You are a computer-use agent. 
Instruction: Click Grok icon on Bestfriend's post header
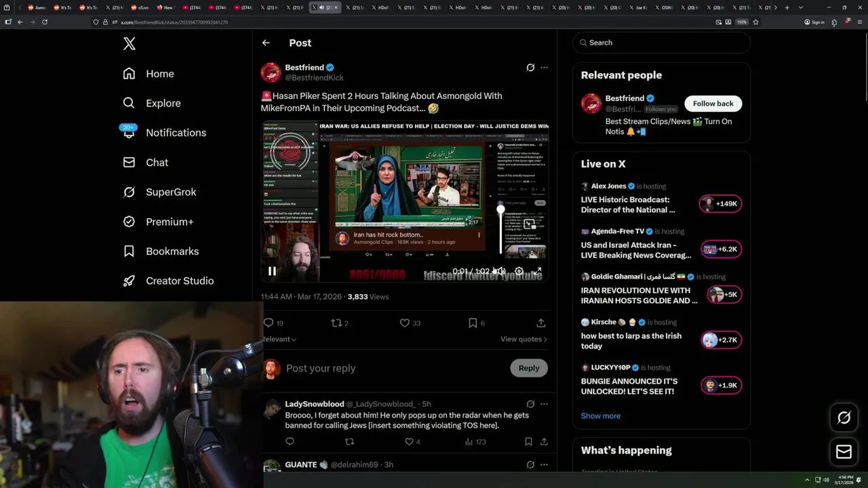point(530,68)
